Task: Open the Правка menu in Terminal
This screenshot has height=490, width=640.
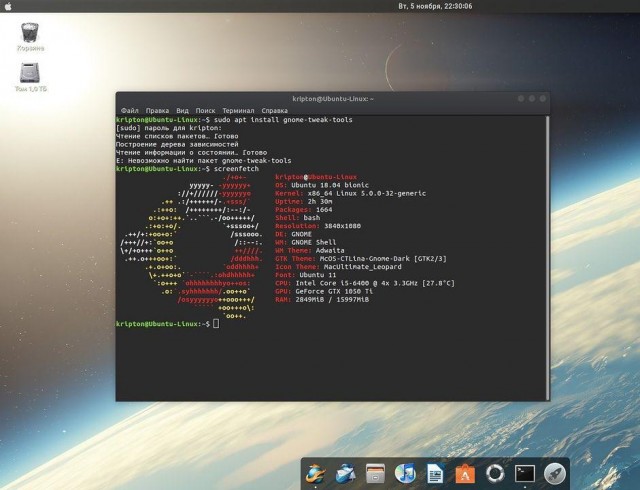Action: 157,111
